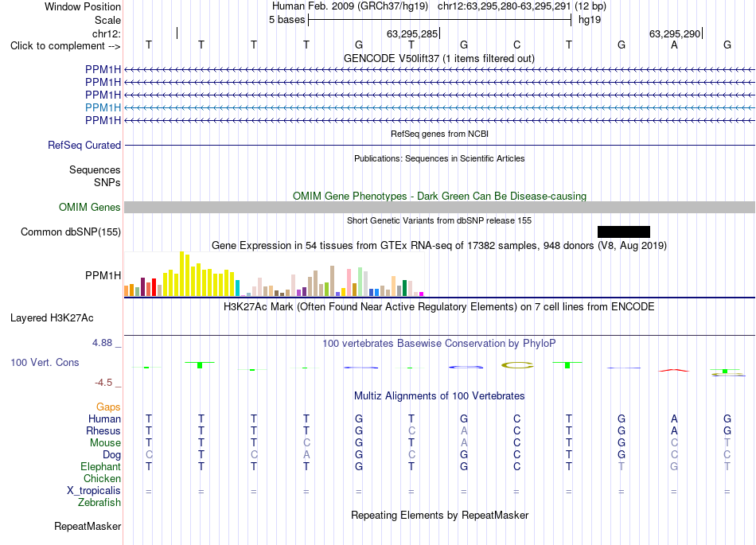Click PPM1H label beside GTEx bar chart
The image size is (756, 545).
(x=103, y=275)
